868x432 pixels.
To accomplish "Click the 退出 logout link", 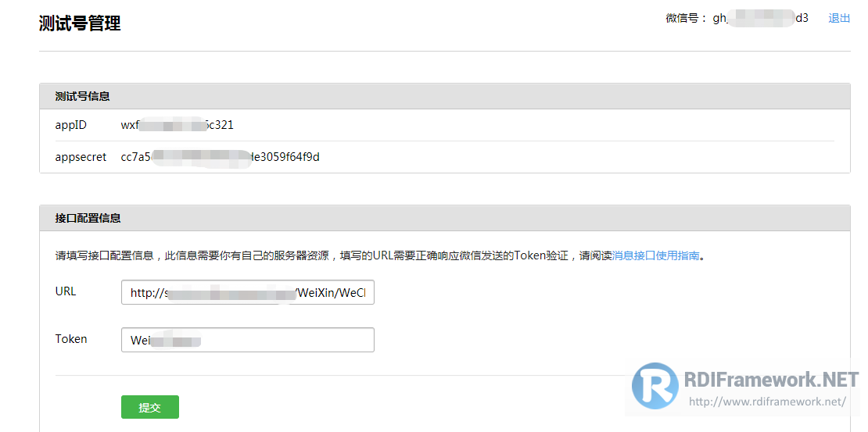I will (x=838, y=18).
